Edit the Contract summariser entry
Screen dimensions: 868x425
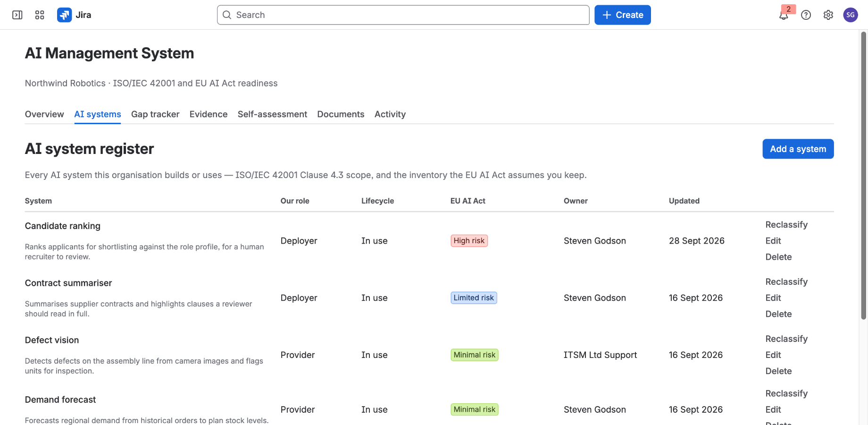pos(773,298)
